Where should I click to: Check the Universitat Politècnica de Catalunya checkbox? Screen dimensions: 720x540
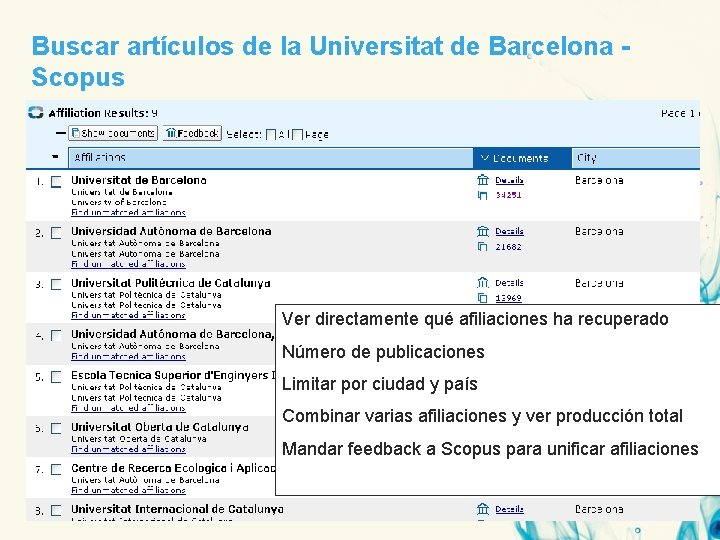56,285
